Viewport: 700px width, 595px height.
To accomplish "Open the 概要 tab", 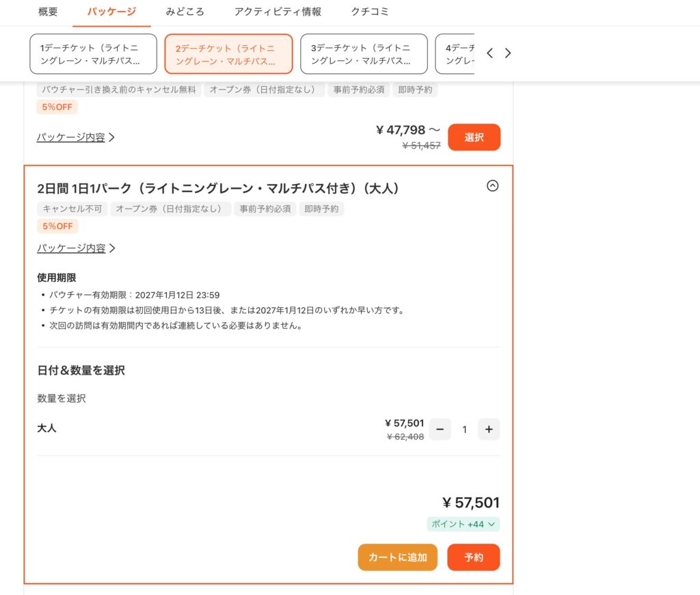I will click(48, 12).
